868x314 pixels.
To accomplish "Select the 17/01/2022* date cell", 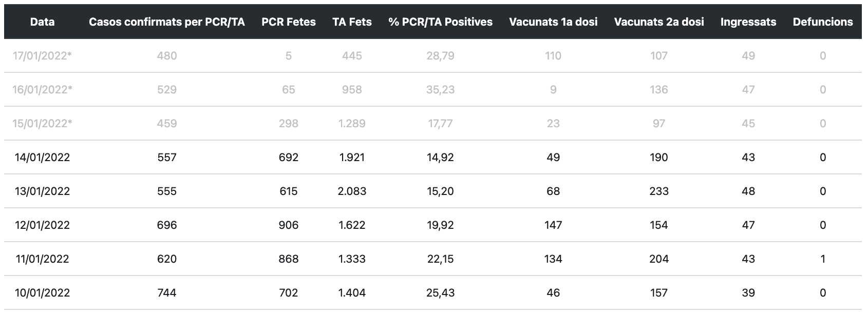I will [x=42, y=56].
